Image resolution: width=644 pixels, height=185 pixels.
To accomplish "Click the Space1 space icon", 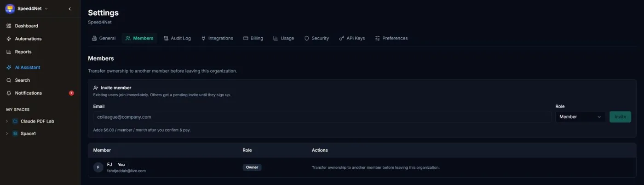I will pyautogui.click(x=15, y=133).
